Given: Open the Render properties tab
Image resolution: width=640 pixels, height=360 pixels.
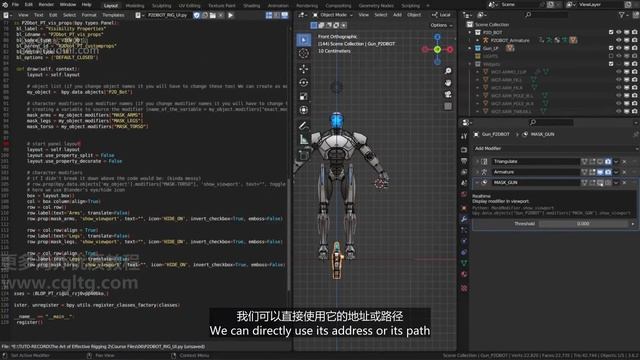Looking at the screenshot, I should coord(464,150).
